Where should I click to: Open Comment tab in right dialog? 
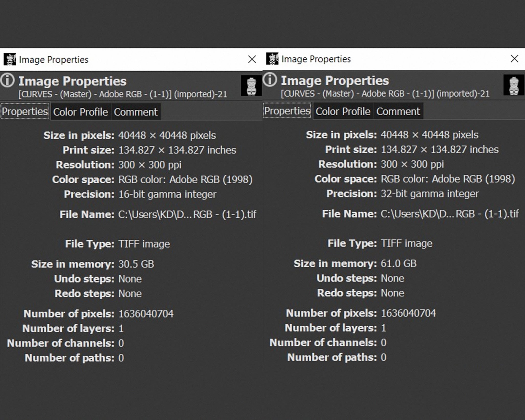click(x=398, y=111)
